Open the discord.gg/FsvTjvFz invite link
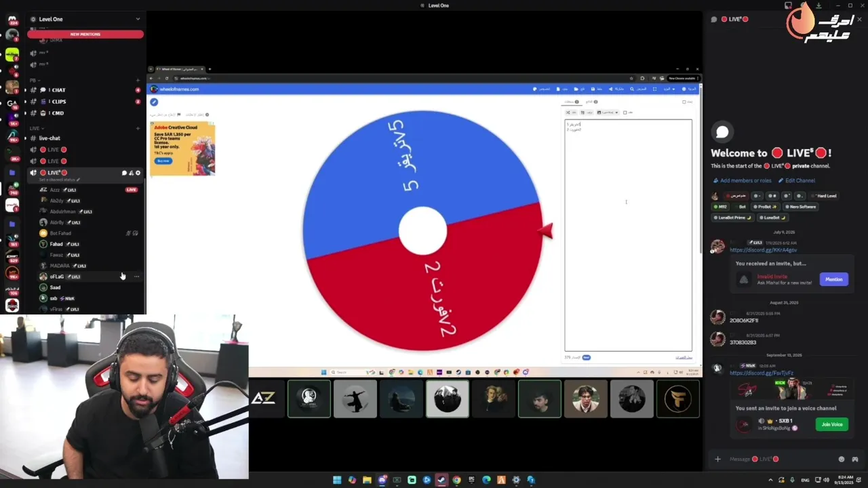 (761, 373)
